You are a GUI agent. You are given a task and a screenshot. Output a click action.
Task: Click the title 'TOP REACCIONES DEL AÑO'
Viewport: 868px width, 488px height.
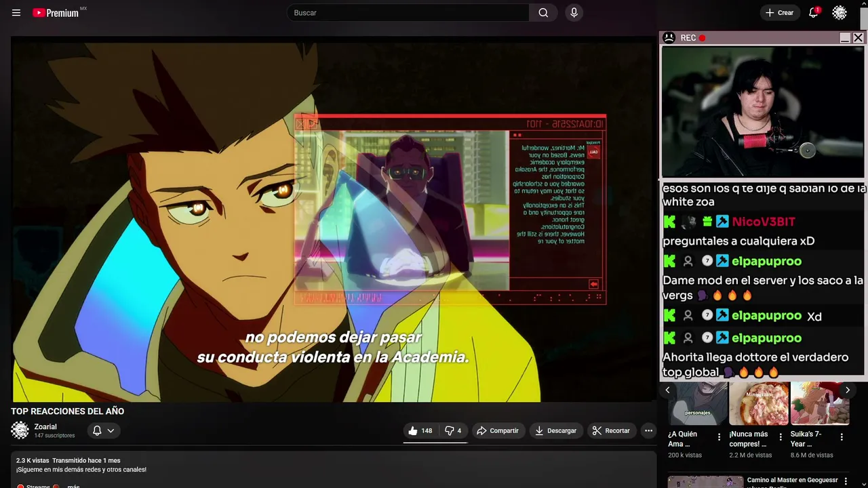68,411
